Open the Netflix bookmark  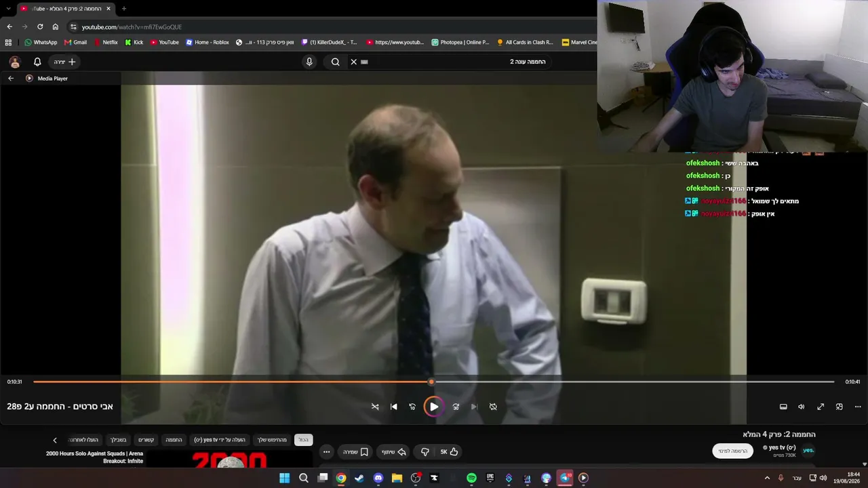click(x=105, y=42)
